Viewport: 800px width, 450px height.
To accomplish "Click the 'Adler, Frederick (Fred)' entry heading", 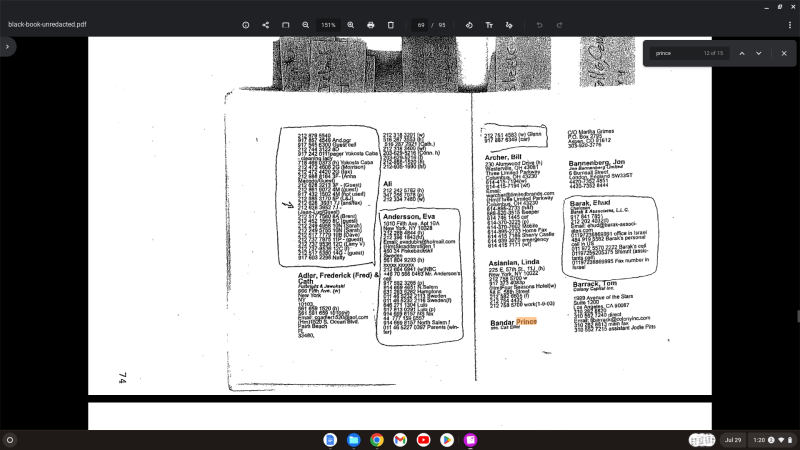I will point(338,276).
